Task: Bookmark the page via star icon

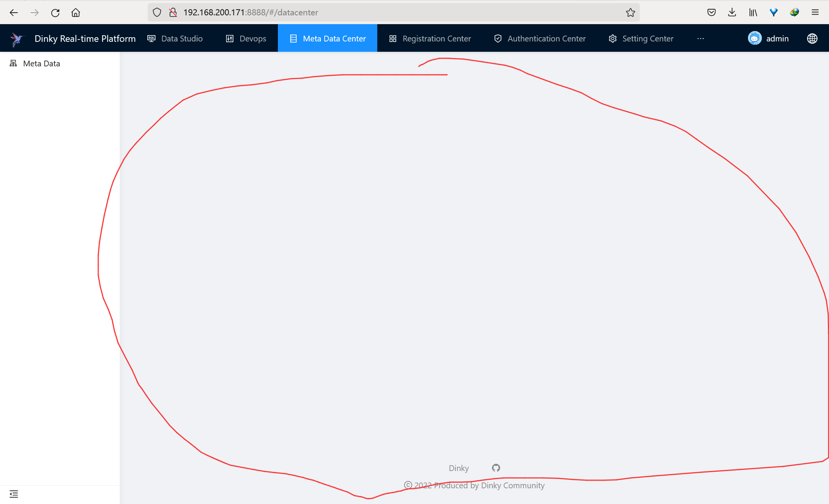Action: 631,12
